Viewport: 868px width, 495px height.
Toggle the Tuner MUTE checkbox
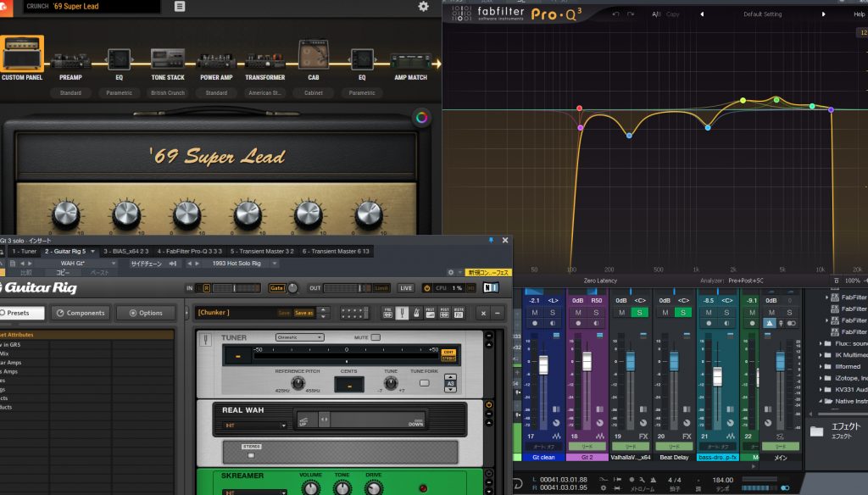tap(376, 337)
